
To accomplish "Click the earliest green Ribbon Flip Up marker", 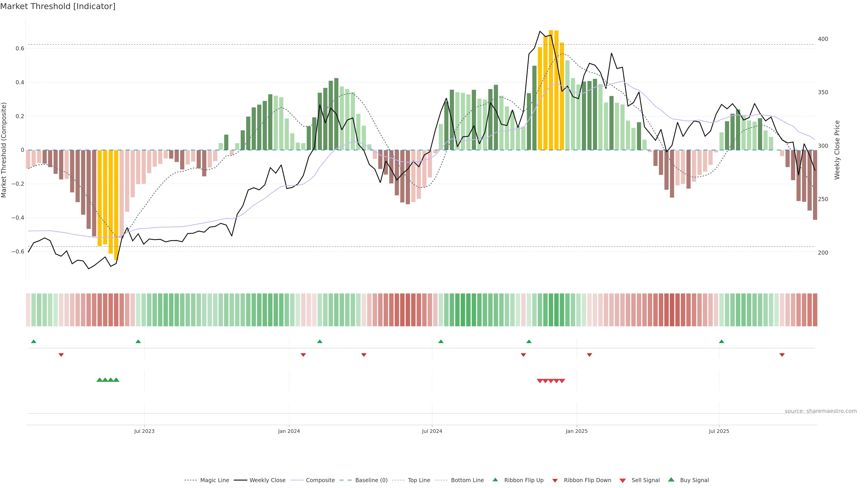I will coord(33,342).
